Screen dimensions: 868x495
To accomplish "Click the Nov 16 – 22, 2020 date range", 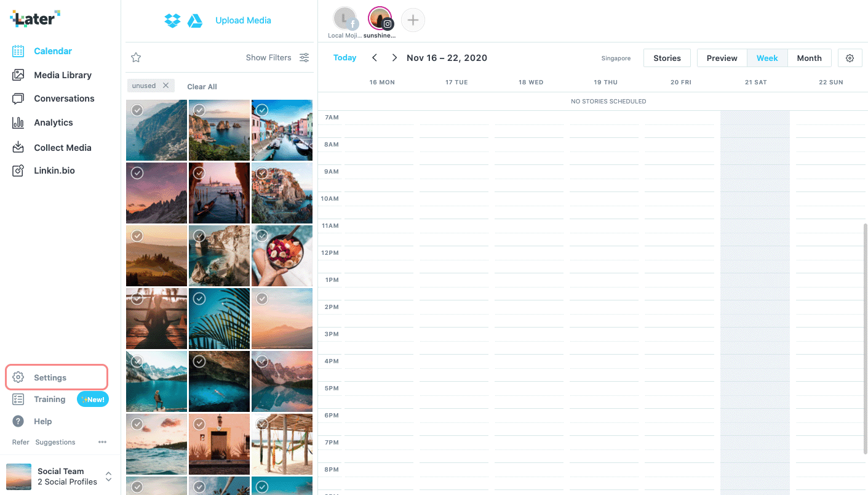I will [x=447, y=58].
